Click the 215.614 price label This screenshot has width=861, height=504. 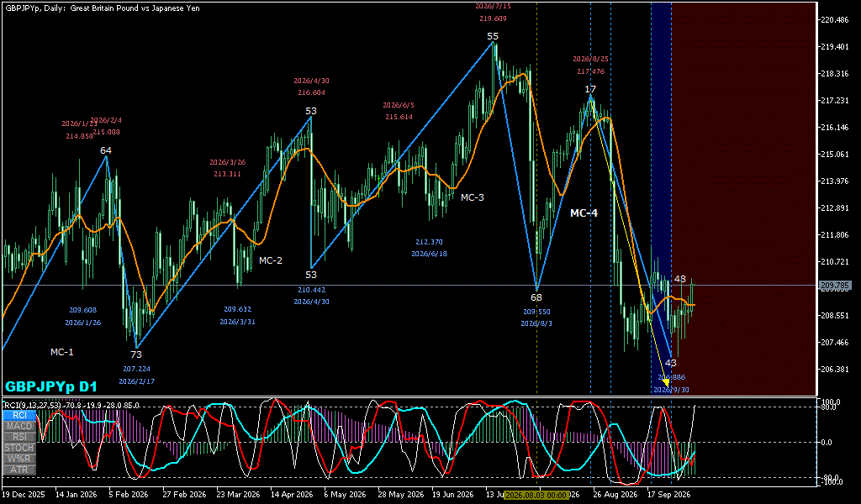(399, 118)
